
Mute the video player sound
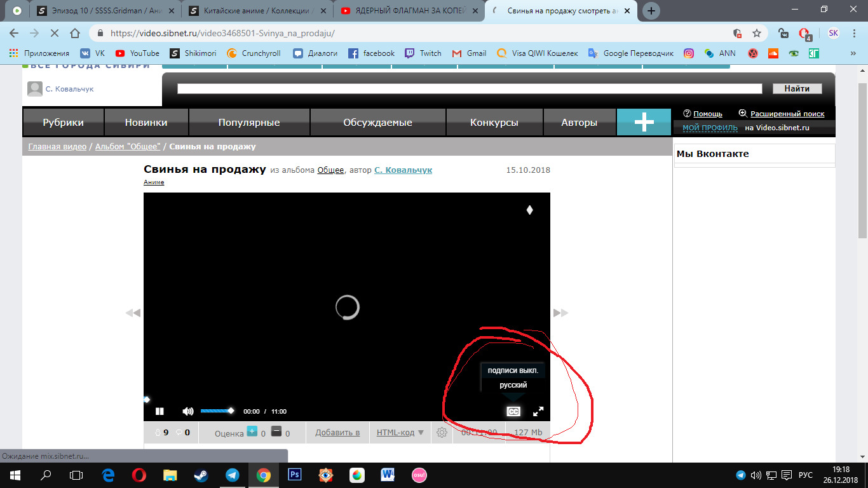click(x=187, y=411)
